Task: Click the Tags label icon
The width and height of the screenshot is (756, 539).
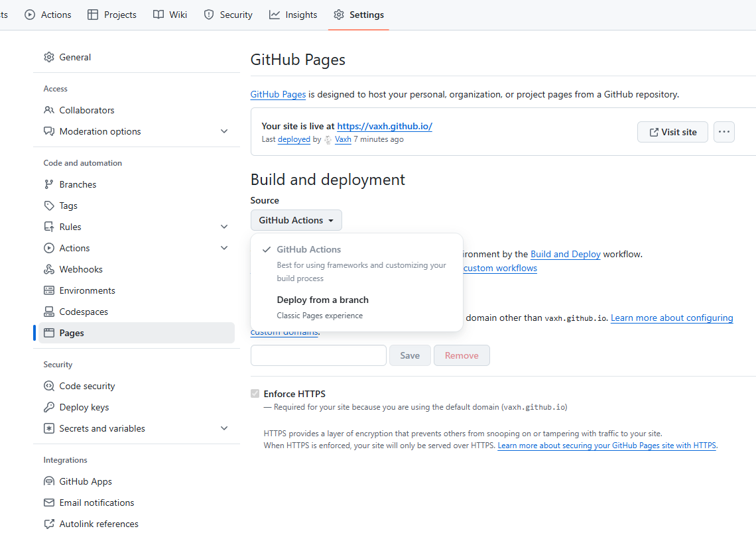Action: point(48,206)
